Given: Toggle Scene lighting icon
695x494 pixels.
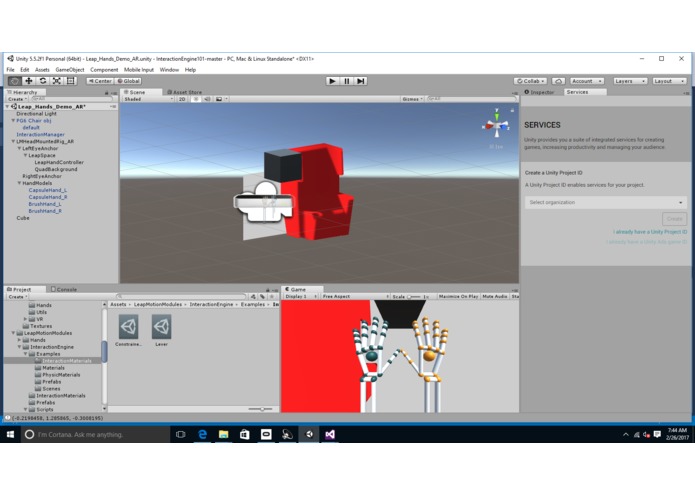Looking at the screenshot, I should pyautogui.click(x=196, y=99).
